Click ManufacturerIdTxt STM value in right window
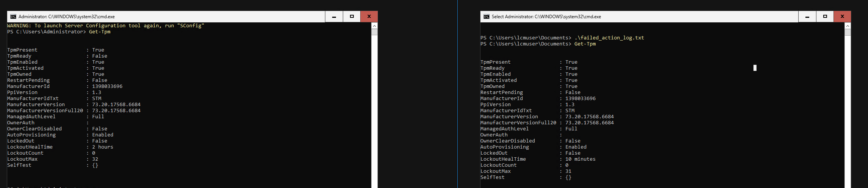This screenshot has height=188, width=868. 570,111
